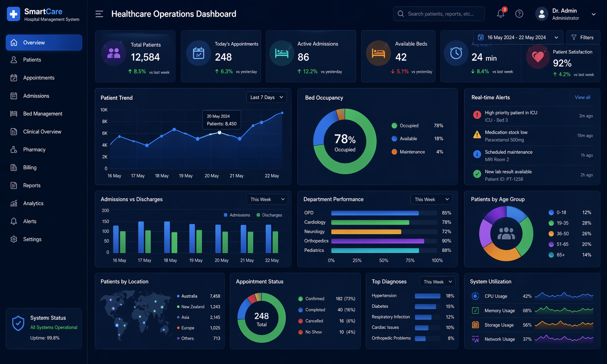Click the Dr. Admin avatar icon
Image resolution: width=607 pixels, height=364 pixels.
point(541,14)
